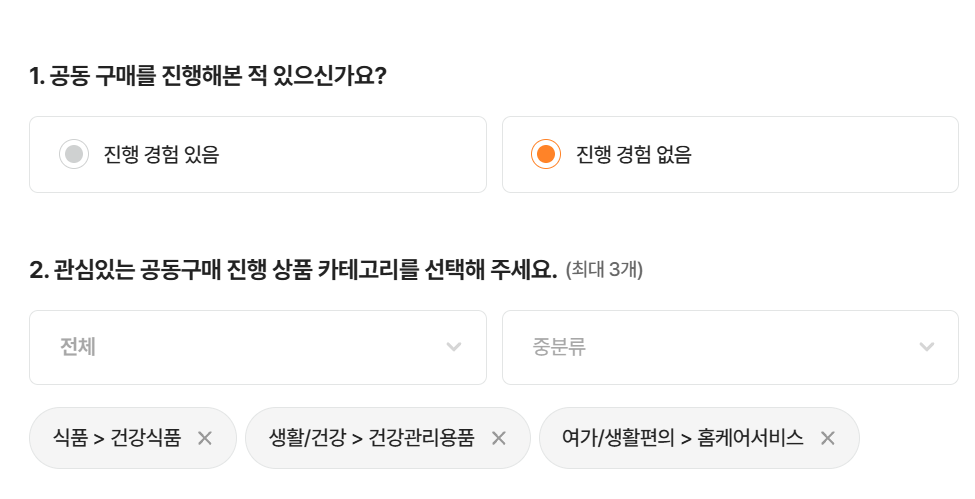Screen dimensions: 975x499
Task: Click the chevron arrow in '전체' dropdown
Action: [x=454, y=347]
